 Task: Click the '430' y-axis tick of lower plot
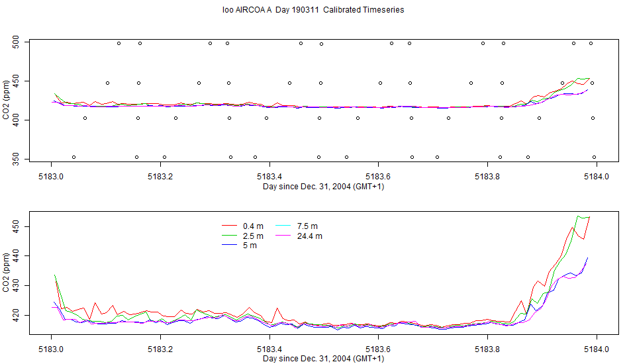pyautogui.click(x=16, y=286)
